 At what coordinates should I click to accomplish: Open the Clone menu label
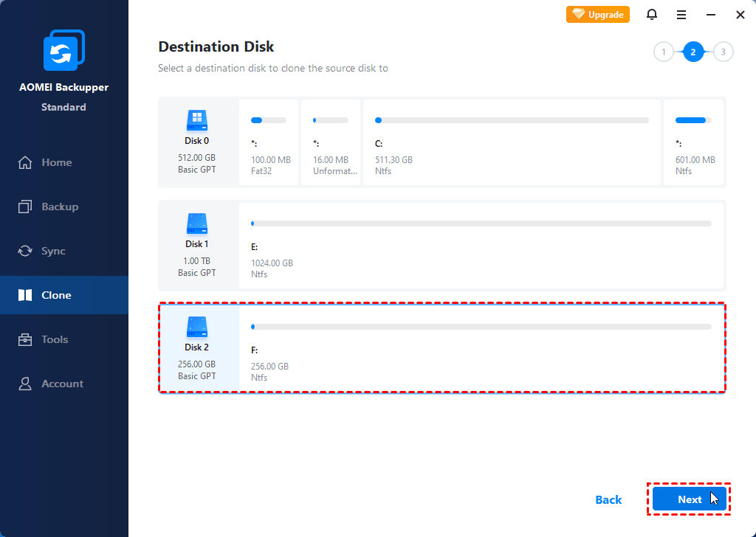[56, 295]
